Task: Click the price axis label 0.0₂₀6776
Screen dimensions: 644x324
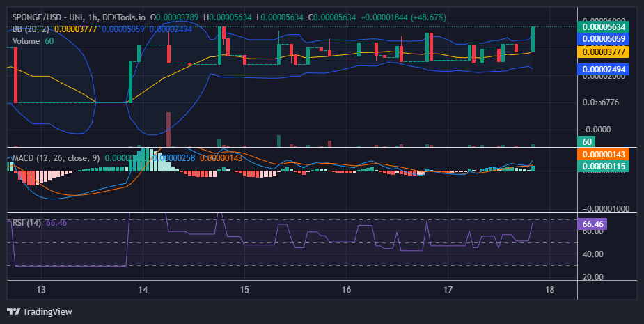Action: (601, 102)
